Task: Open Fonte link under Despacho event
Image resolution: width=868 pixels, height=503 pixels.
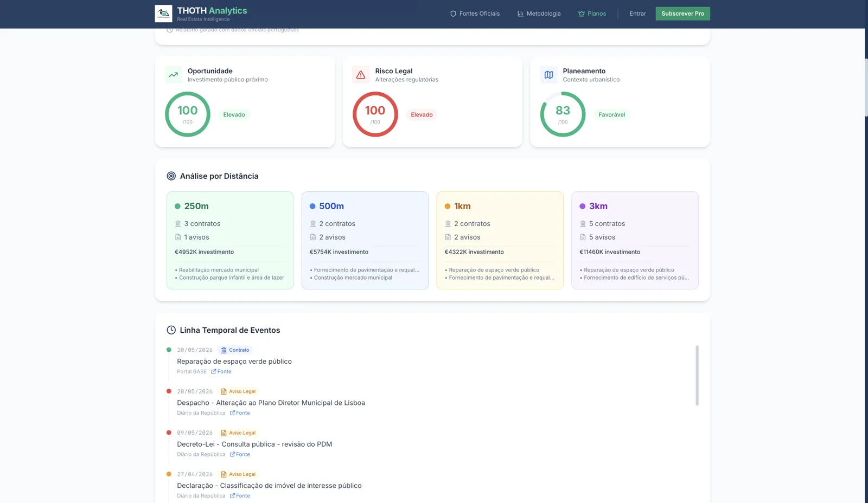Action: pyautogui.click(x=240, y=413)
